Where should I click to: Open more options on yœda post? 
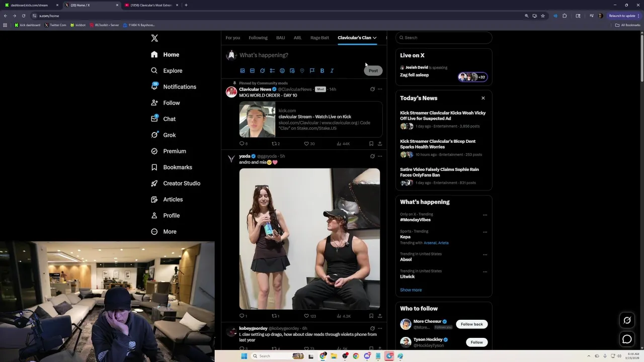click(x=380, y=156)
